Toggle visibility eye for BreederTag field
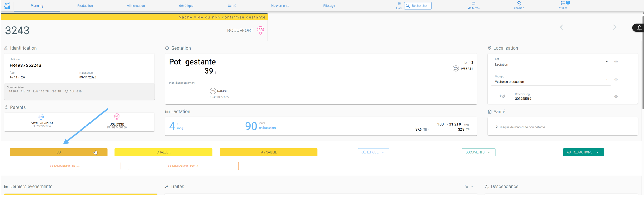Screen dimensions: 644x205 tap(616, 96)
